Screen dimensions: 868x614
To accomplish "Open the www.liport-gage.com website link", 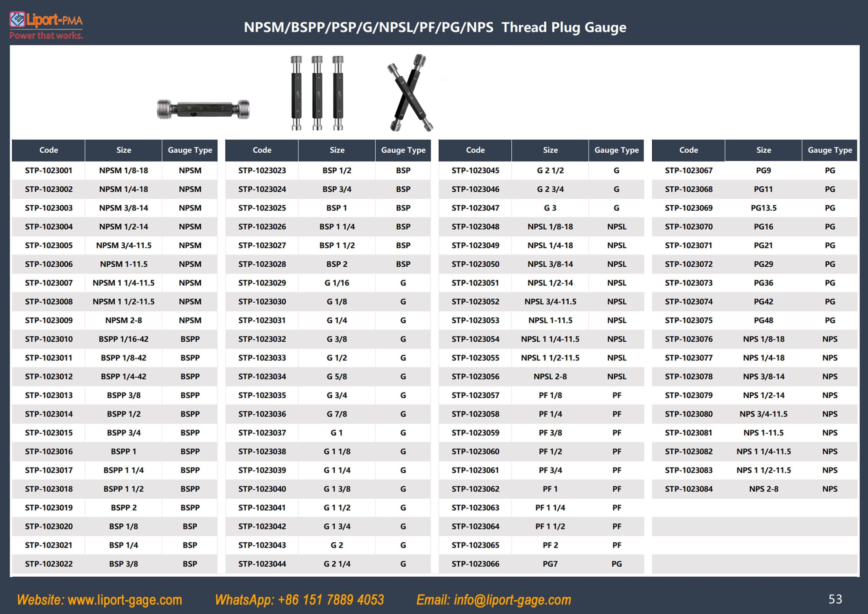I will point(125,600).
